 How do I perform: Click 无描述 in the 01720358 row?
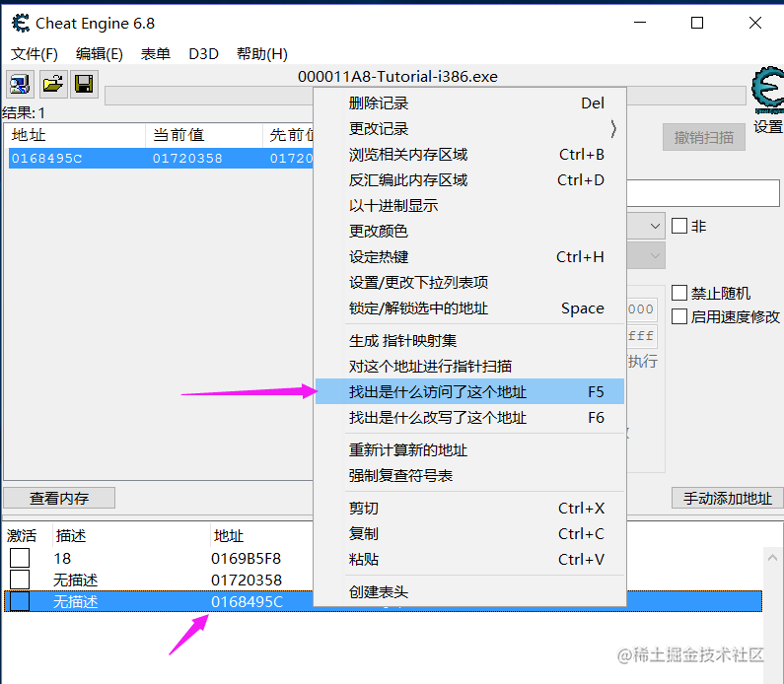click(76, 581)
